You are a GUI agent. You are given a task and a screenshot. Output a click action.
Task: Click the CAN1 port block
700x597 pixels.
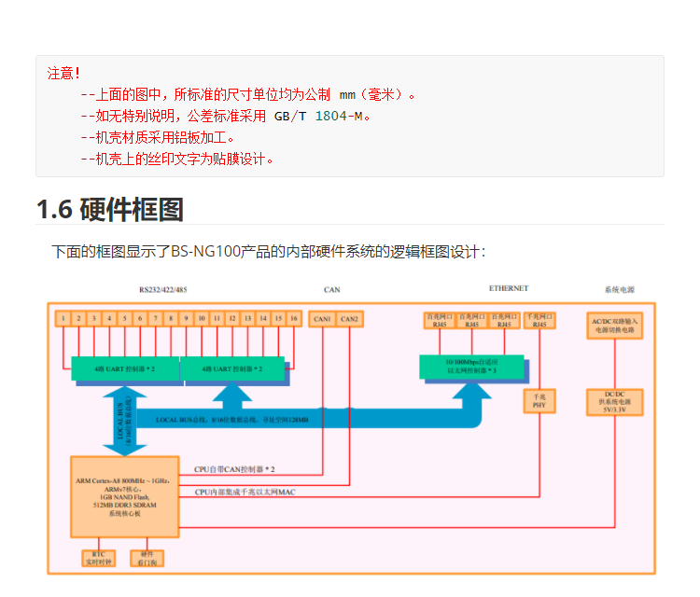point(322,319)
